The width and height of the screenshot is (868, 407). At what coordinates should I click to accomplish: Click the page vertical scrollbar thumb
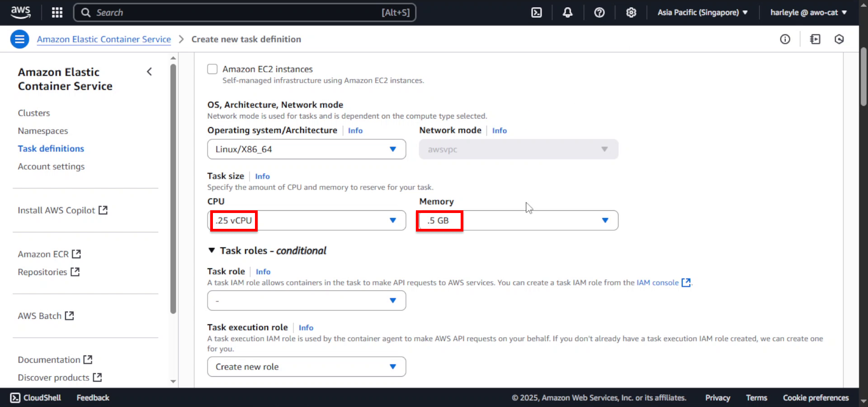(x=863, y=76)
